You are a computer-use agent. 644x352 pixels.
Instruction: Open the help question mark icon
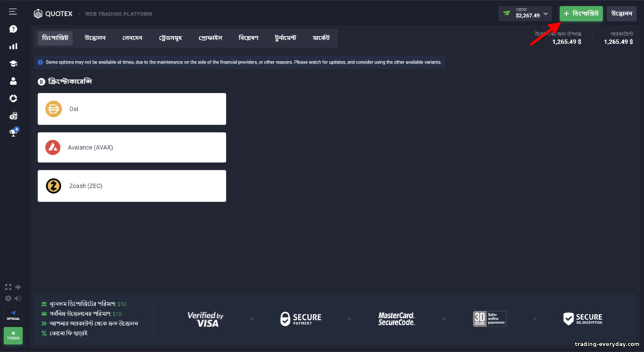tap(13, 29)
